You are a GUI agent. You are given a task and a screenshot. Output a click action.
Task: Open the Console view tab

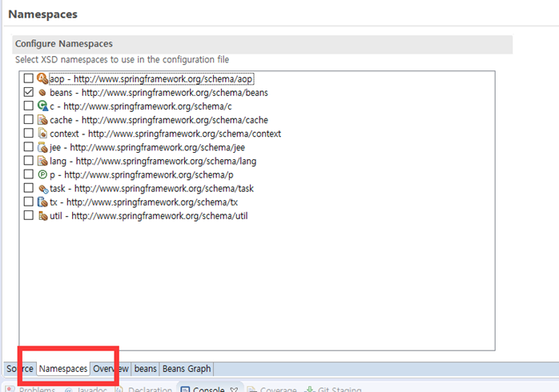point(210,389)
